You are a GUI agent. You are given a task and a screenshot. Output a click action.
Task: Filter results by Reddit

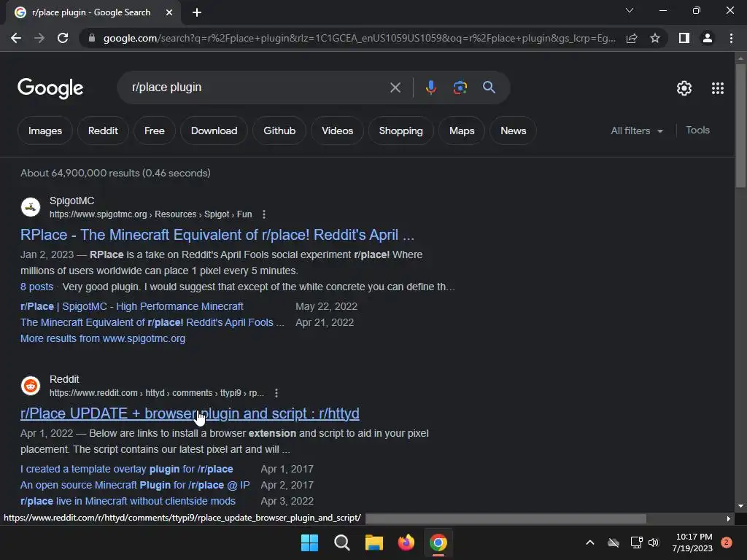pos(103,131)
